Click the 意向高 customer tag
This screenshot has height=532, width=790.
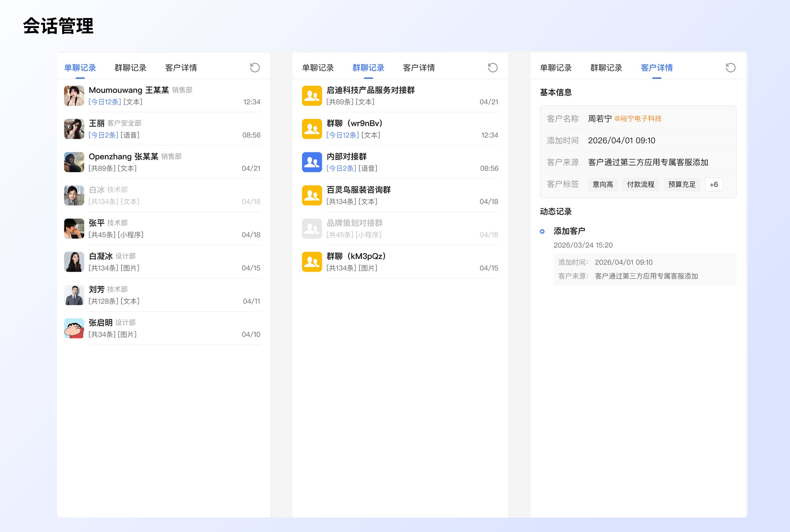603,185
